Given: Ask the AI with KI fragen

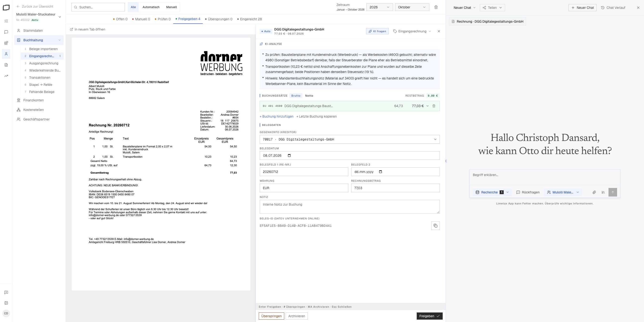Looking at the screenshot, I should (377, 31).
